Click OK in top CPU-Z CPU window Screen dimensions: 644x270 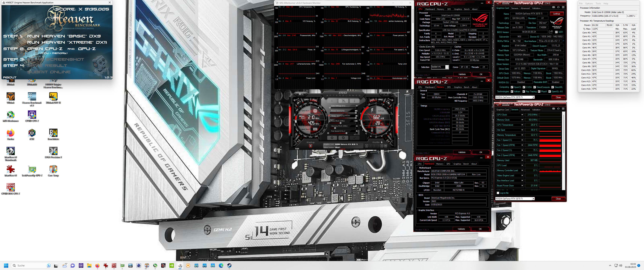(481, 74)
